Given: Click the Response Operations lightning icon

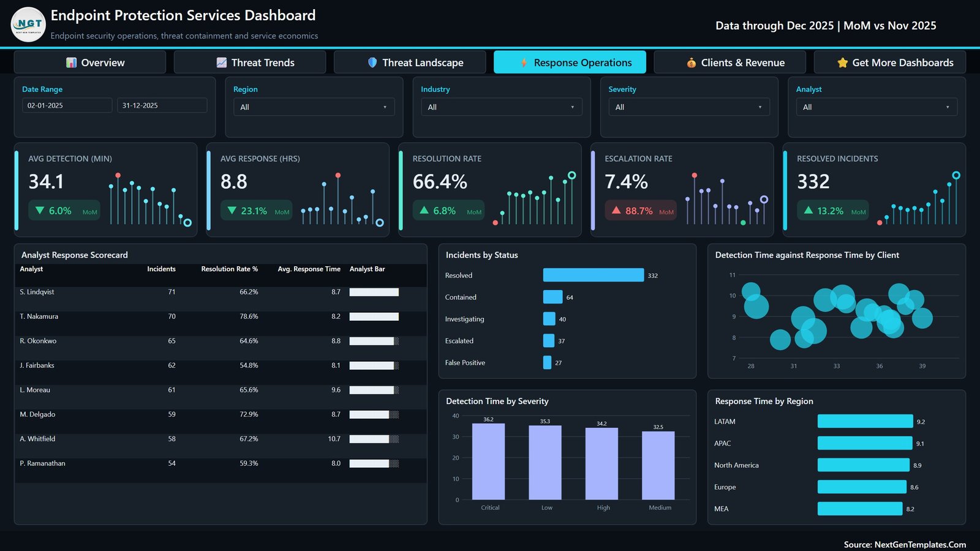Looking at the screenshot, I should point(524,62).
